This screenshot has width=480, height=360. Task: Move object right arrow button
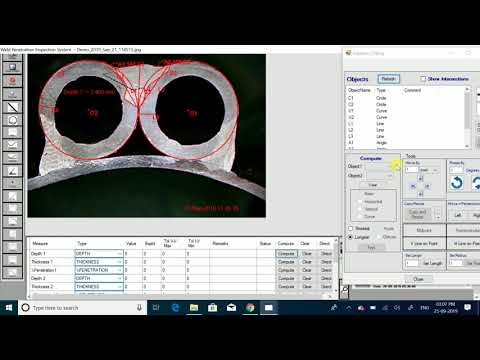click(428, 186)
